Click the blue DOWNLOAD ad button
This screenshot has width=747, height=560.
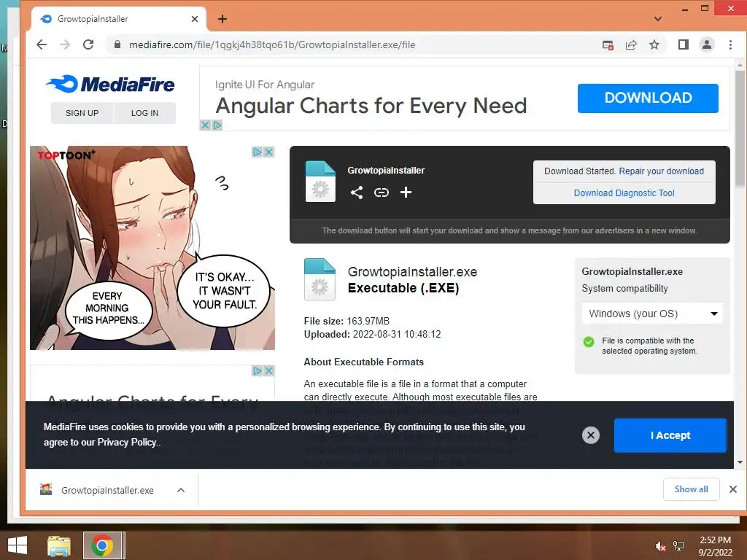648,98
